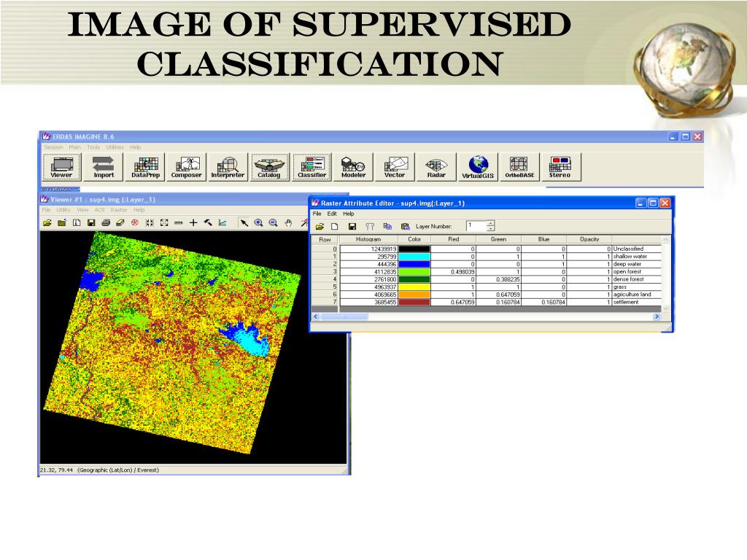Image resolution: width=747 pixels, height=560 pixels.
Task: Click open-layer folder icon in Viewer toolbar
Action: click(x=47, y=222)
